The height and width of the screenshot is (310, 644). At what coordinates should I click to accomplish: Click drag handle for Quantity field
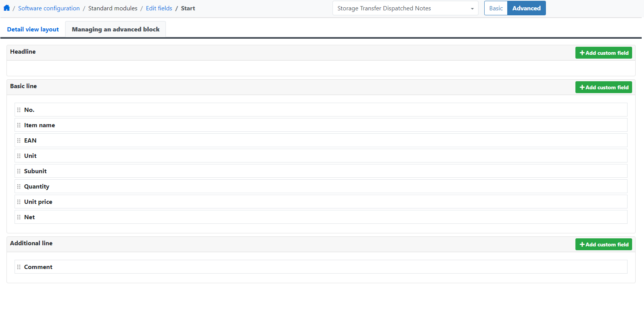coord(19,186)
